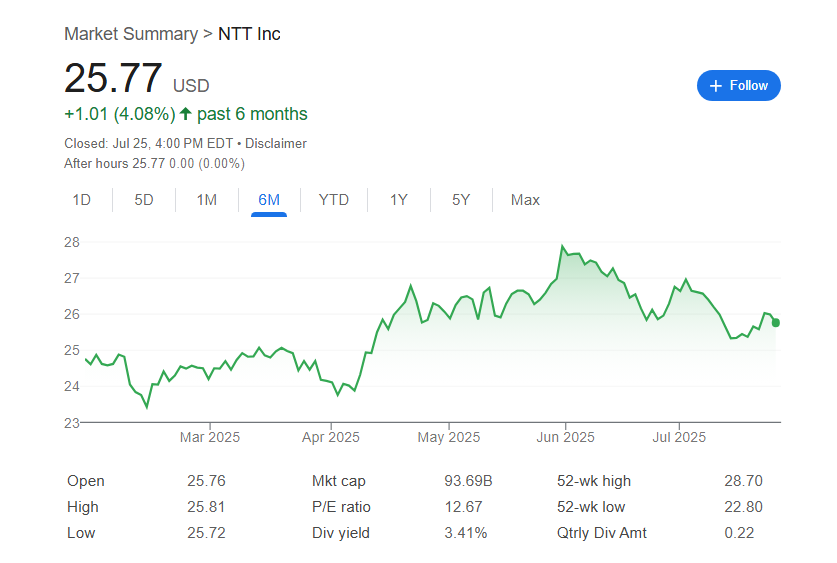Open the Disclaimer link
Viewport: 837px width, 563px height.
click(275, 144)
